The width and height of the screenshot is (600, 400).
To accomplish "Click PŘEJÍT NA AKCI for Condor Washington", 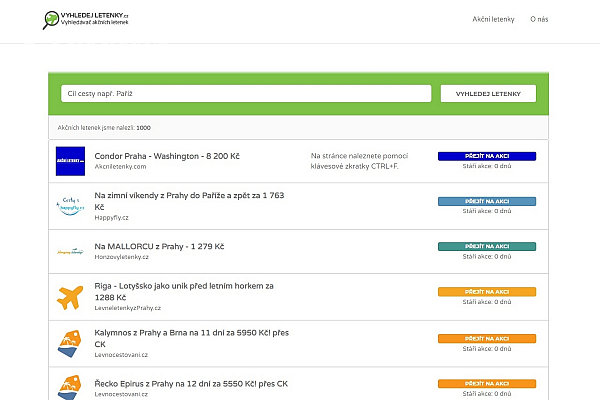I will pos(487,156).
